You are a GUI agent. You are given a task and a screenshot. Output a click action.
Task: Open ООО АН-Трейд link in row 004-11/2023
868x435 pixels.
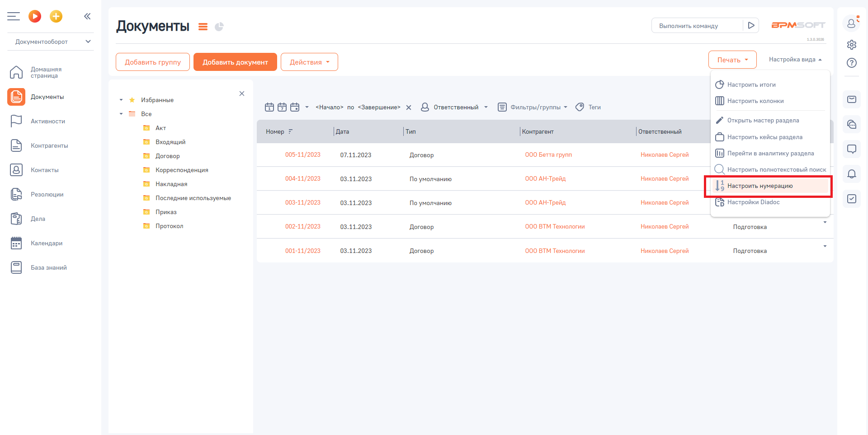click(x=545, y=178)
